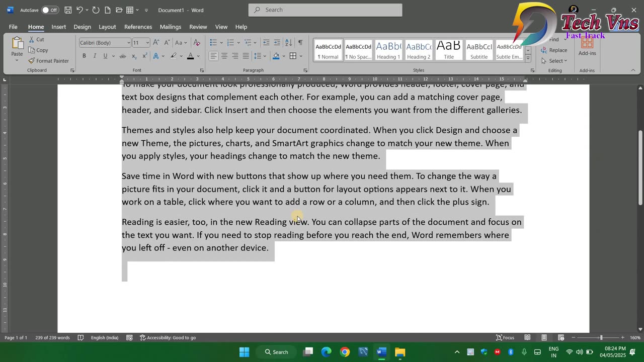Open the font size 11 dropdown
The image size is (644, 362).
(147, 43)
